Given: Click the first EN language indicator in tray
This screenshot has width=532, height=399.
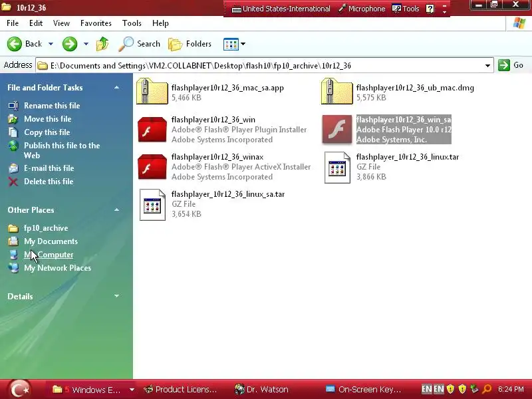Looking at the screenshot, I should (426, 389).
